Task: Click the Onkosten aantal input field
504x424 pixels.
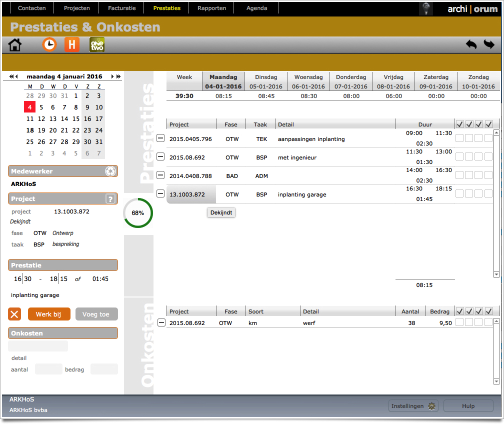Action: [48, 369]
